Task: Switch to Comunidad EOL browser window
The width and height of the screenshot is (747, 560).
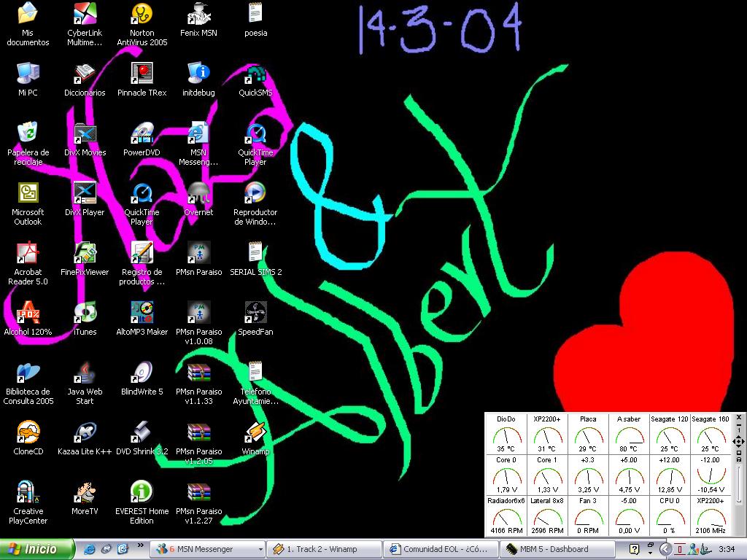Action: 440,549
